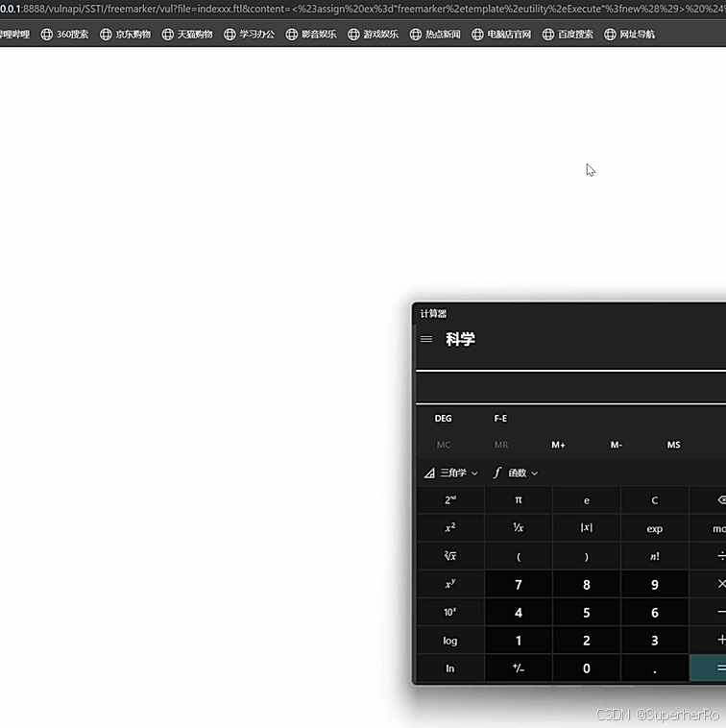Image resolution: width=726 pixels, height=728 pixels.
Task: Expand the 三角学 trigonometry dropdown
Action: click(x=450, y=473)
